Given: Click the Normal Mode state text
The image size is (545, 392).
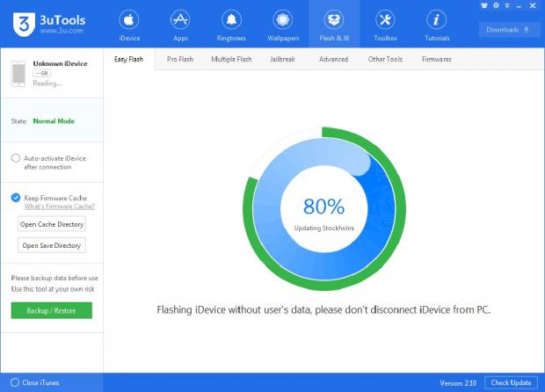Looking at the screenshot, I should click(54, 121).
